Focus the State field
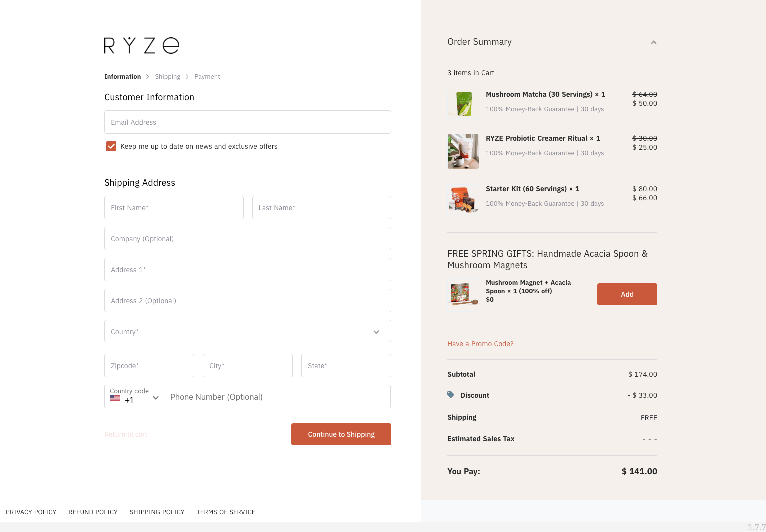Image resolution: width=766 pixels, height=532 pixels. pos(346,365)
